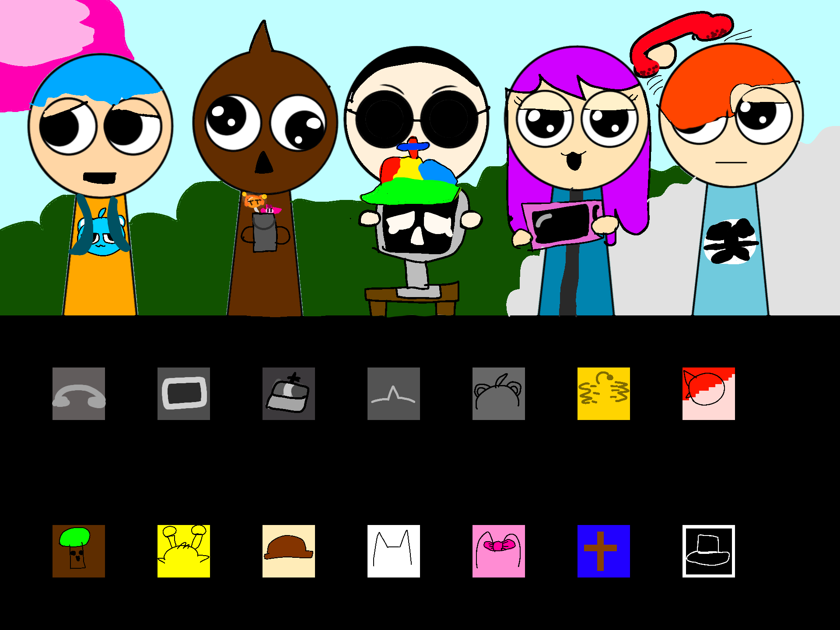840x630 pixels.
Task: Click the sunglasses character holding computer
Action: [x=416, y=101]
